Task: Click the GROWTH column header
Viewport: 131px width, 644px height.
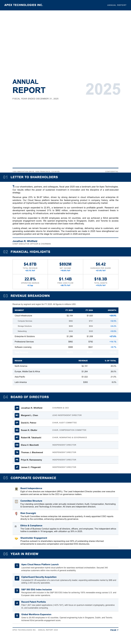Action: click(x=112, y=310)
